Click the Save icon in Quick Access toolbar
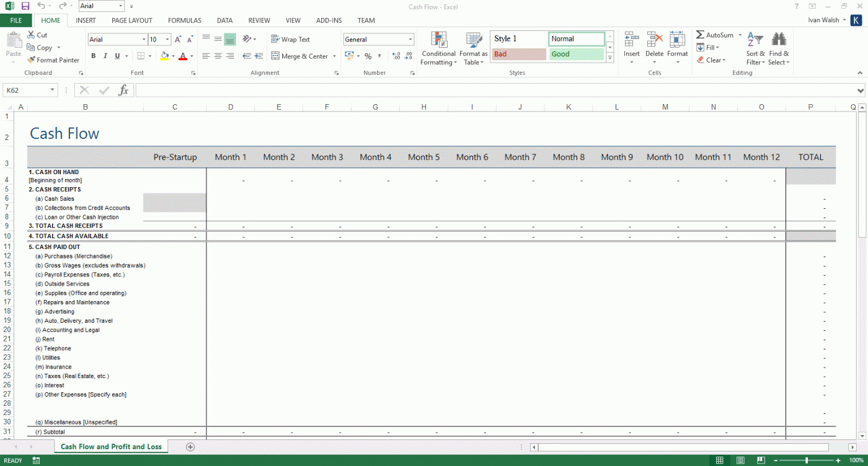 click(25, 6)
